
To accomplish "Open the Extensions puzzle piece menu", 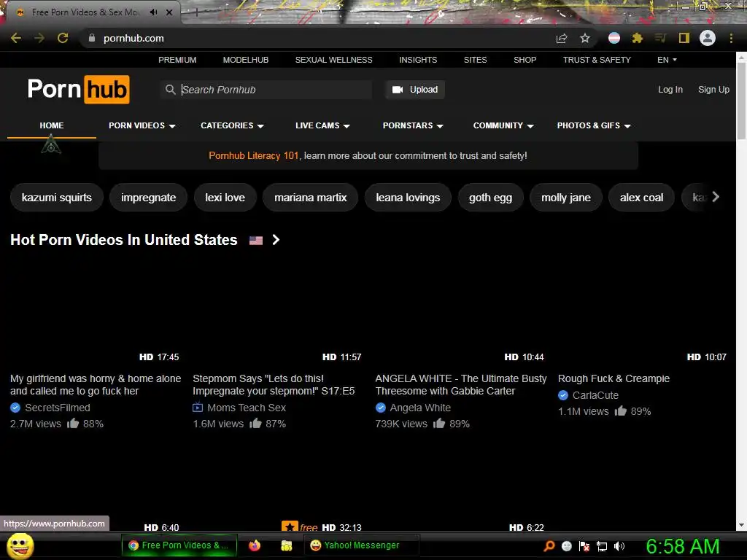I will [x=638, y=38].
